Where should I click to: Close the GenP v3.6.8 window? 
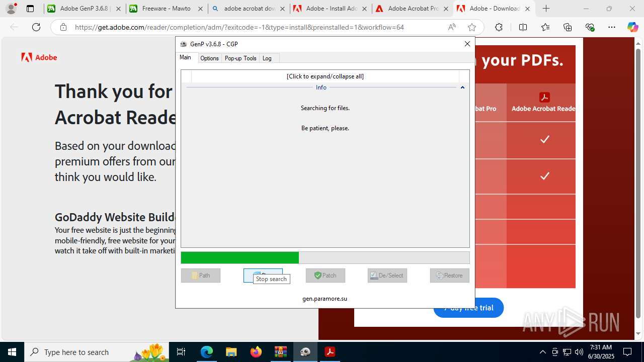pos(467,44)
